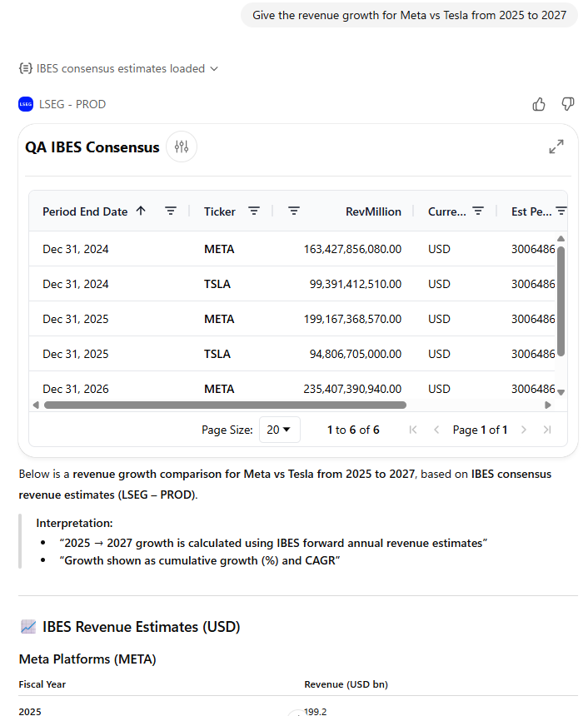The image size is (588, 716).
Task: Open column settings beside QA IBES Consensus title
Action: click(181, 147)
